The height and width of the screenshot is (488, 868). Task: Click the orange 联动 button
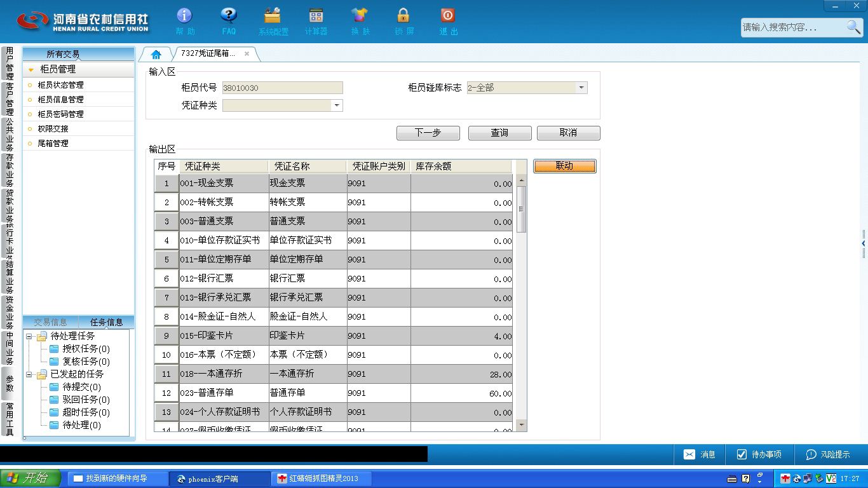tap(564, 166)
